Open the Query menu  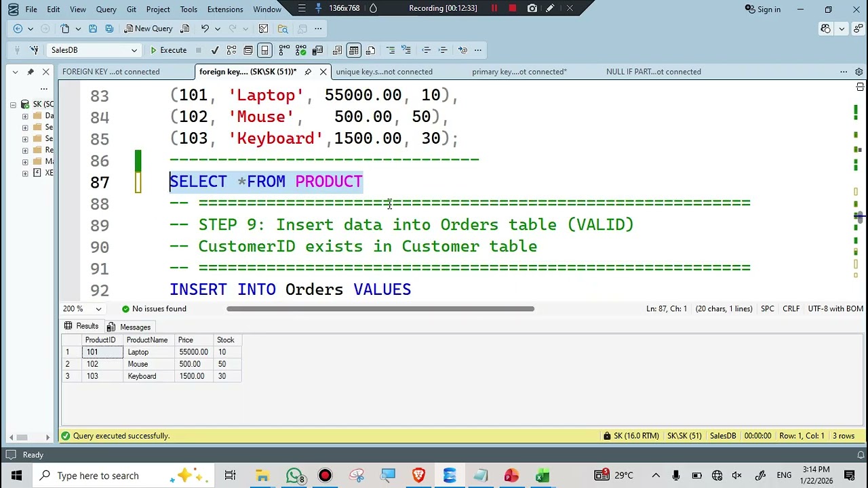(x=106, y=9)
